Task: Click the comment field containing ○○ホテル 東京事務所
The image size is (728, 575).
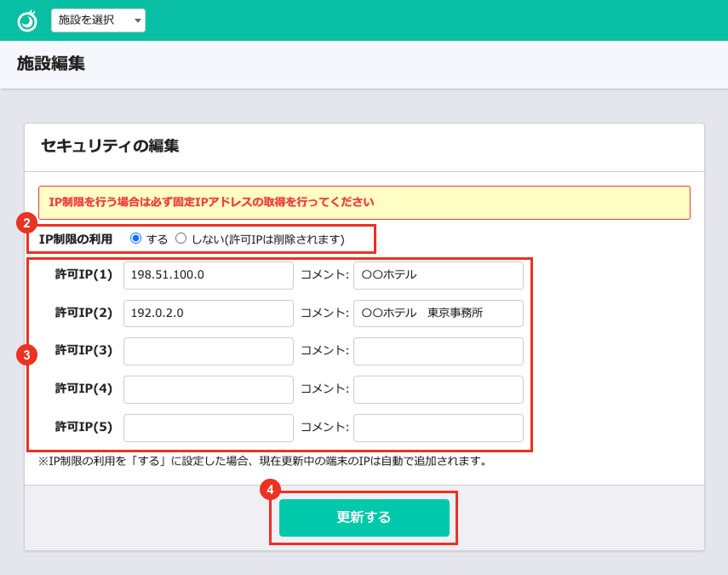Action: 438,313
